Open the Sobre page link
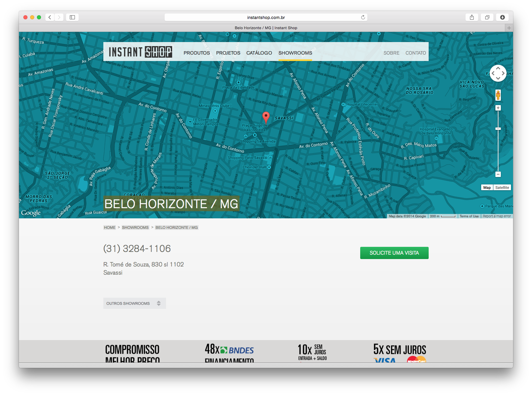The height and width of the screenshot is (395, 532). pyautogui.click(x=391, y=53)
